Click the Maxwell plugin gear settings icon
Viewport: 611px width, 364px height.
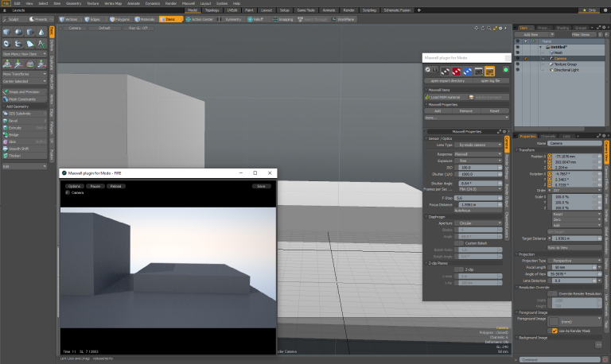coord(427,70)
